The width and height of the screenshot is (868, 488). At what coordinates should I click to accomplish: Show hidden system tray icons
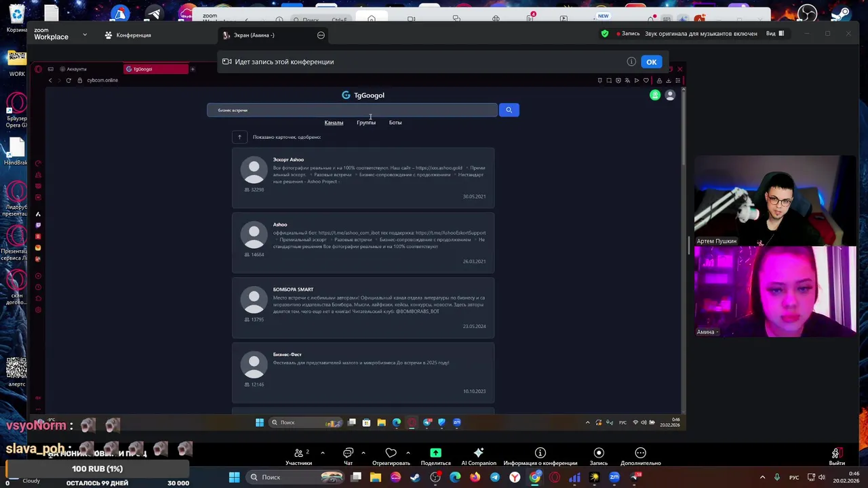(x=762, y=477)
